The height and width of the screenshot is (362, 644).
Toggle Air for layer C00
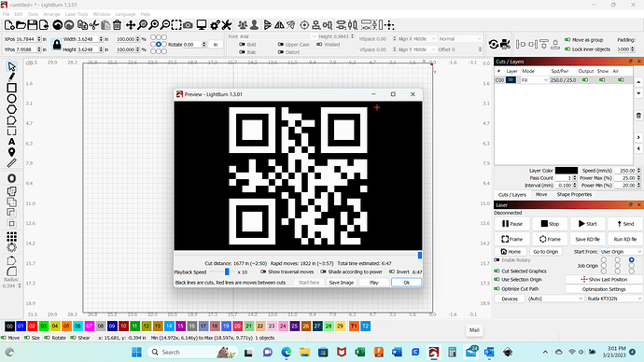tap(621, 80)
